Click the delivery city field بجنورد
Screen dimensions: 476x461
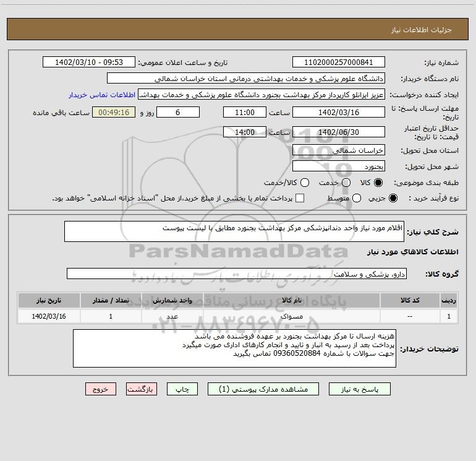pyautogui.click(x=339, y=166)
